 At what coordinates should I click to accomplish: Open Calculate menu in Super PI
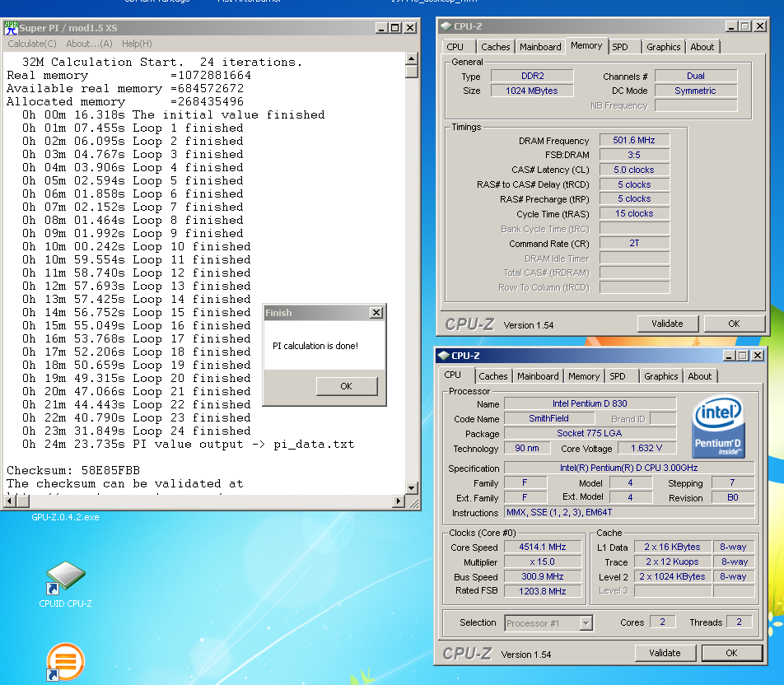pyautogui.click(x=32, y=44)
